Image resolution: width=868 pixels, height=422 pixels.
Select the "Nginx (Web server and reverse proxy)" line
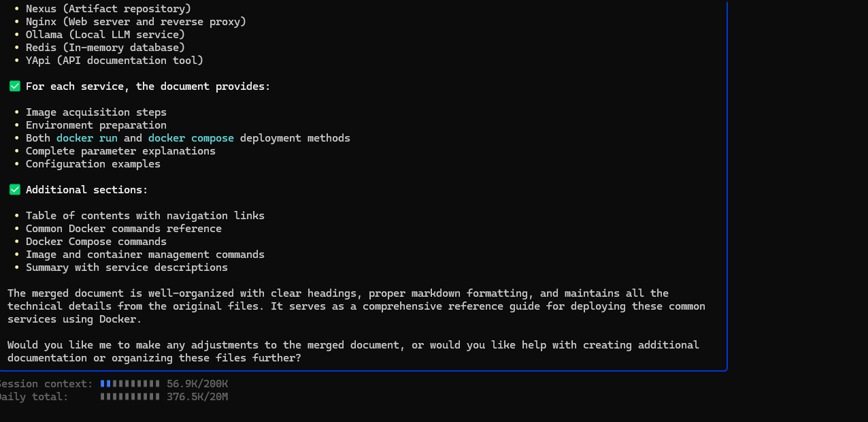click(x=135, y=22)
